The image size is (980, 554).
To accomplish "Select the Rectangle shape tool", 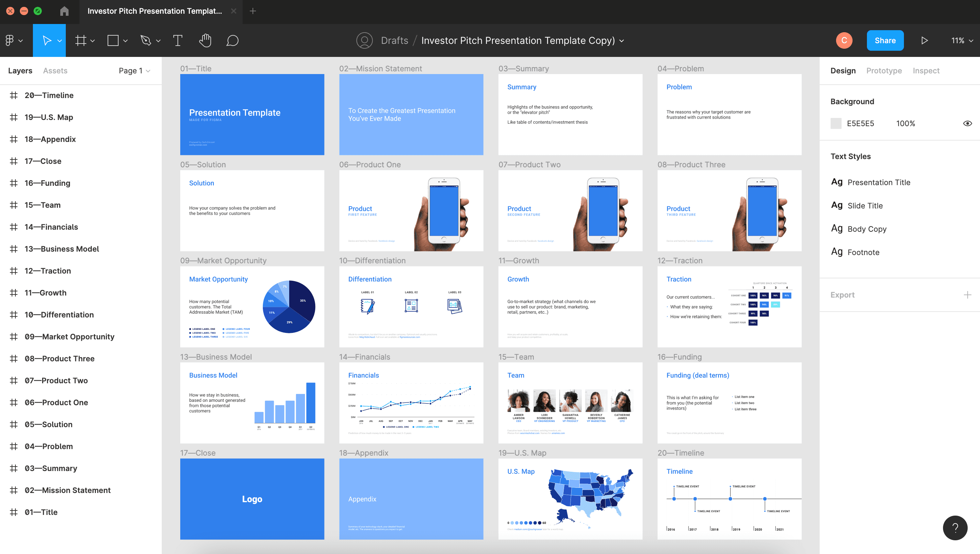I will tap(113, 40).
